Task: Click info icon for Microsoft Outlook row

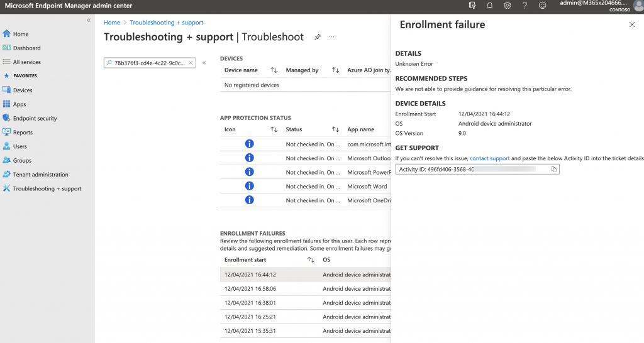Action: click(249, 158)
